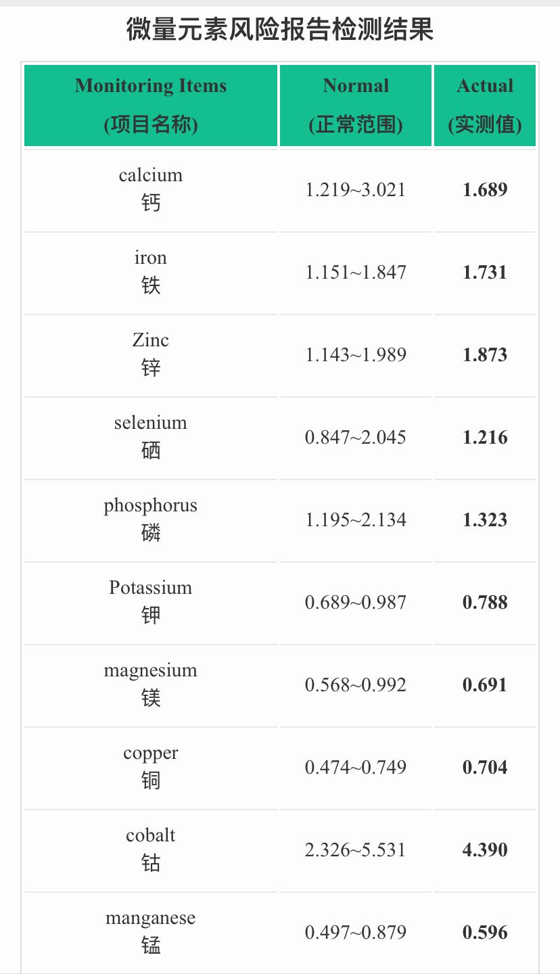
Task: Select the copper item name cell
Action: pyautogui.click(x=151, y=766)
